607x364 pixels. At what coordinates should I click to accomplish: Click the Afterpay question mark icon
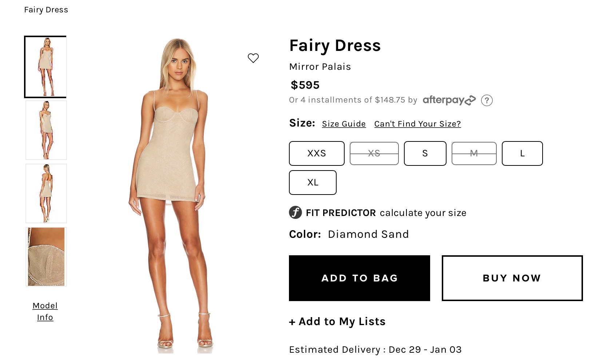tap(487, 100)
